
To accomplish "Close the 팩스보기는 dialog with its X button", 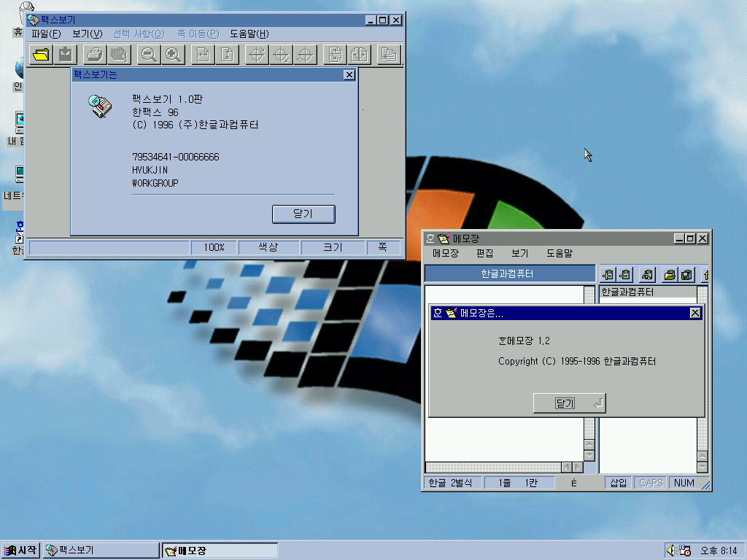I will [349, 75].
